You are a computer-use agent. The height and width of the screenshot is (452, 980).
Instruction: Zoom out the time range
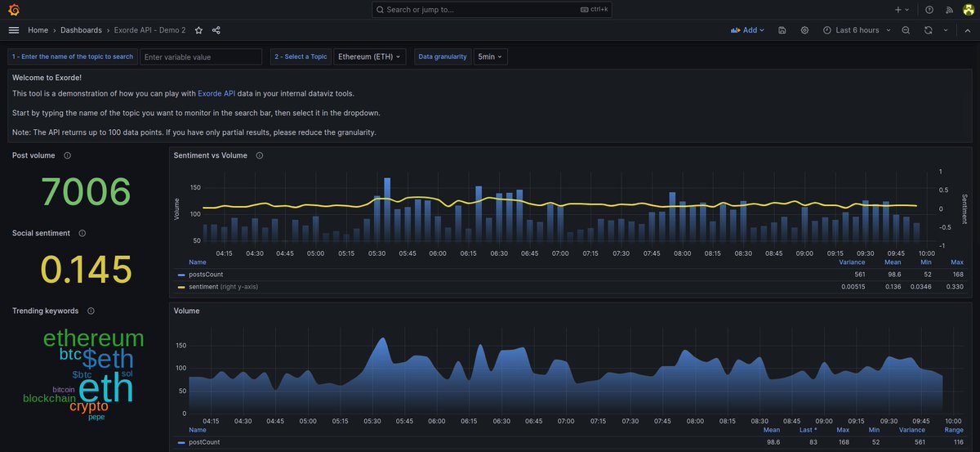coord(906,30)
